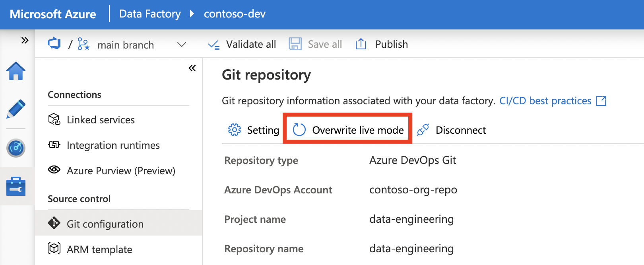The image size is (644, 265).
Task: Click the Publish upload icon
Action: [361, 44]
